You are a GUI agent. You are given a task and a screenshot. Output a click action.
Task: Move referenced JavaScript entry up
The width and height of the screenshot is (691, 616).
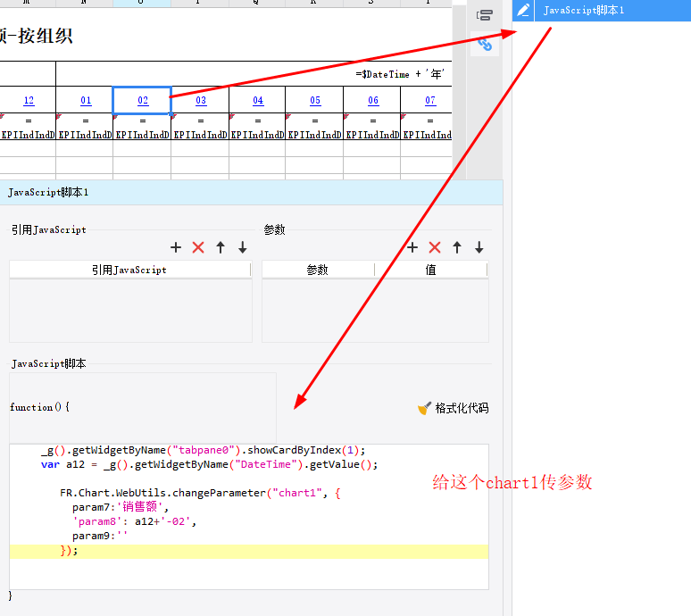tap(221, 247)
